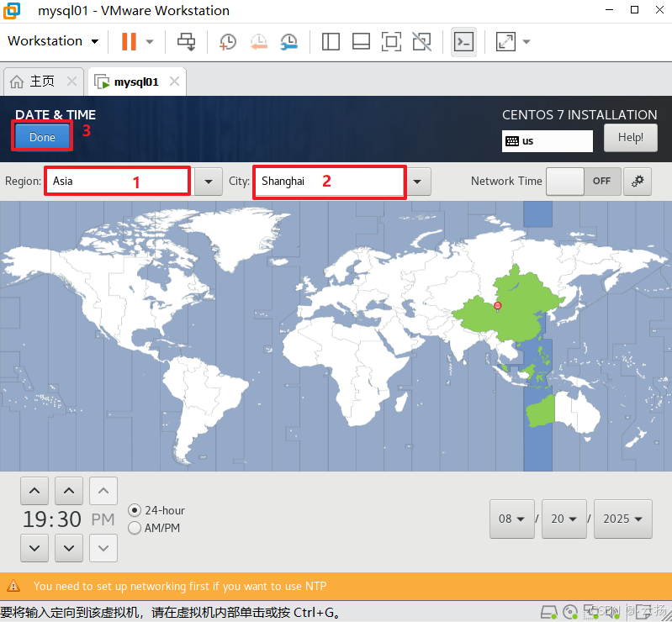Open the month dropdown showing 08
The width and height of the screenshot is (672, 622).
(511, 519)
